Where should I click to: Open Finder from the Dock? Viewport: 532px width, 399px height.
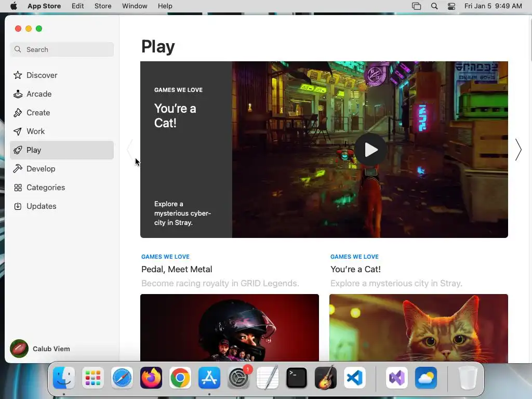(64, 378)
